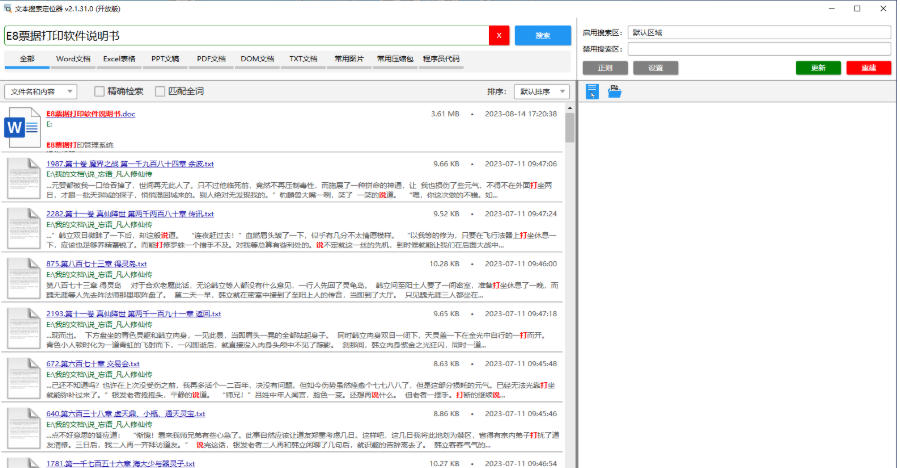Click the date 2023-07-11 09:46:00
Viewport: 900px width, 468px height.
(x=521, y=264)
